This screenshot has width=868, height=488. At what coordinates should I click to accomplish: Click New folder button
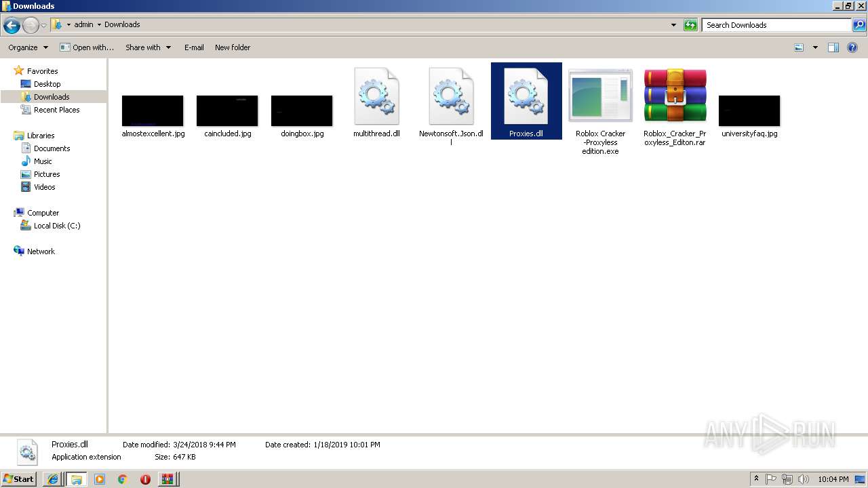[233, 47]
